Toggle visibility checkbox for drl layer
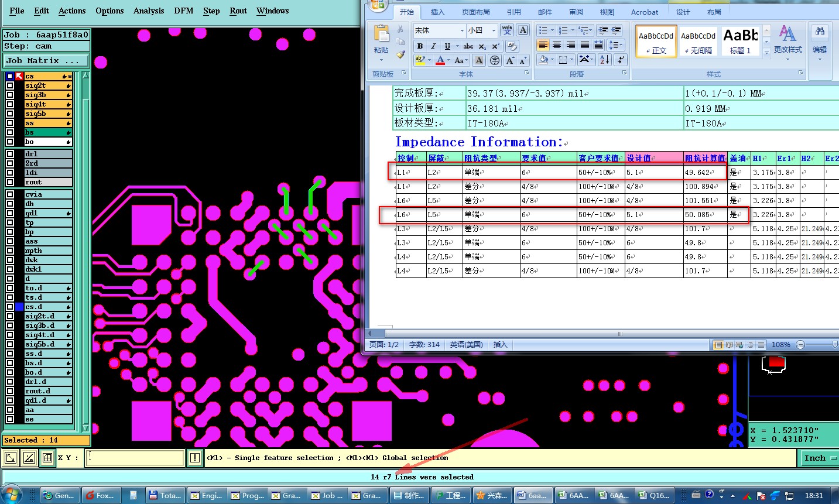The image size is (839, 504). 10,154
